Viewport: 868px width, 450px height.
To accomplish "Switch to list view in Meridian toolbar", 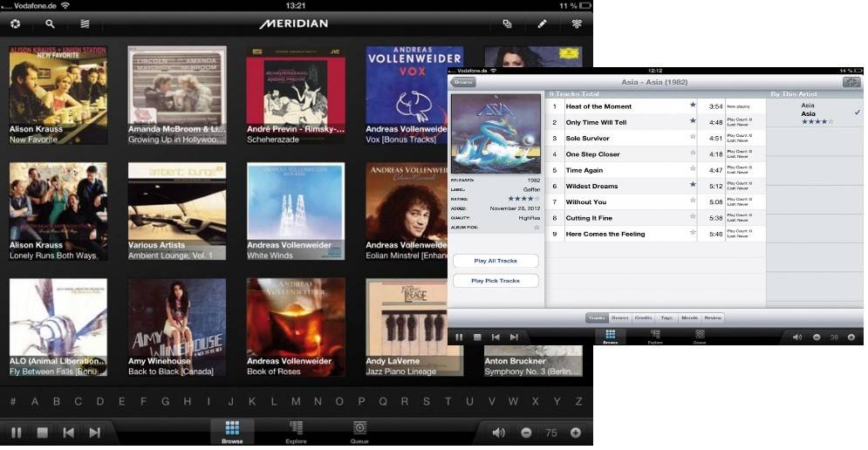I will pos(85,24).
